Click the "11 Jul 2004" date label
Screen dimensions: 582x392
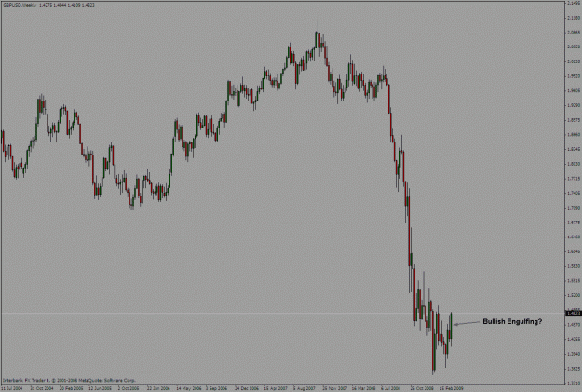point(11,388)
